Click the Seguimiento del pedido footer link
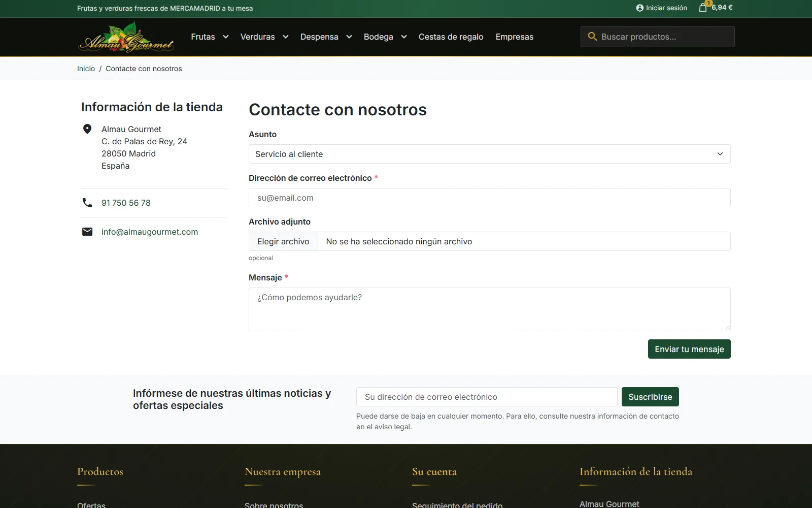 (457, 505)
